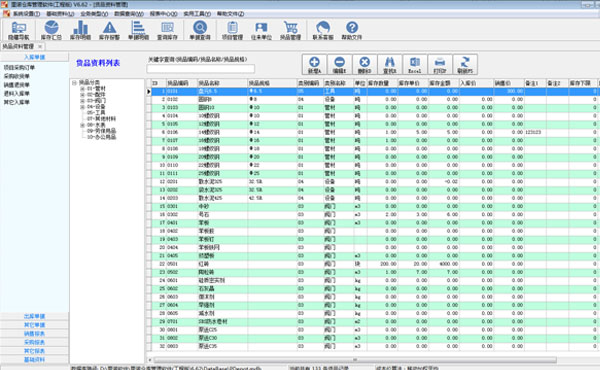
Task: Sort by the 货品名称 column header
Action: (x=222, y=83)
